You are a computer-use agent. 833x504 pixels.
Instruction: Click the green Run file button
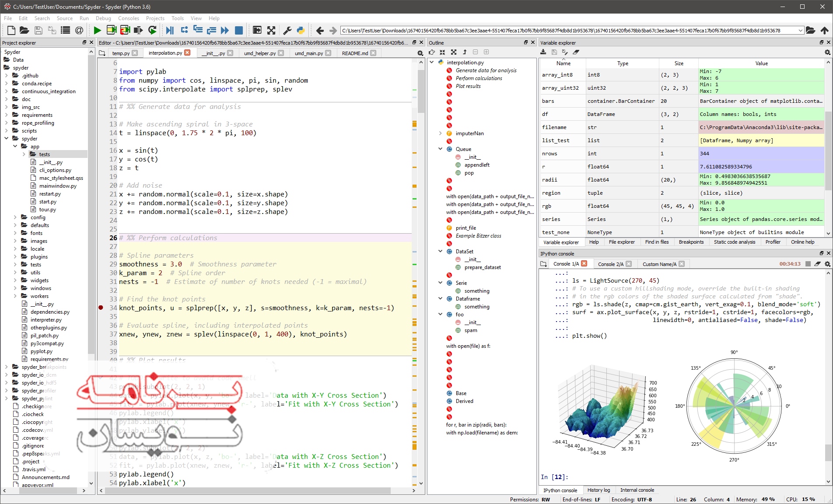[x=97, y=30]
